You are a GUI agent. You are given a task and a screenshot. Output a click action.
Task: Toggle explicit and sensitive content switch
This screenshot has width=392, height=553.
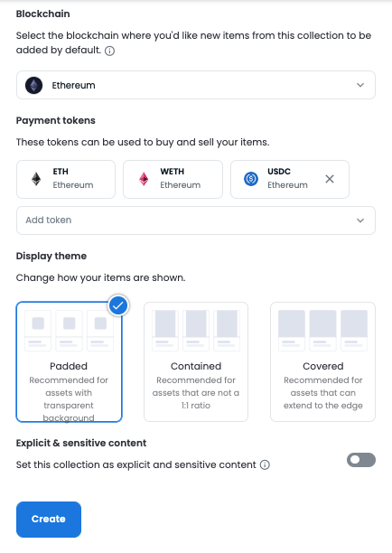click(361, 460)
